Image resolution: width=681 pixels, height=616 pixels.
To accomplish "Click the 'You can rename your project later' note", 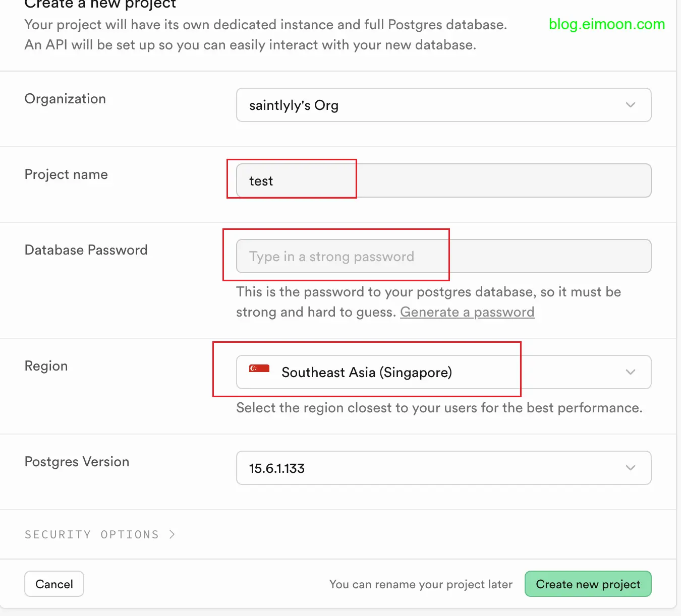I will (420, 584).
